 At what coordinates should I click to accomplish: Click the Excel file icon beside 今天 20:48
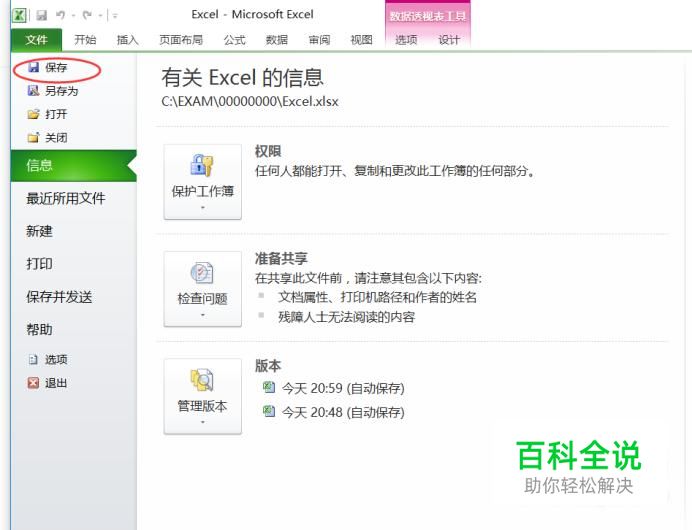point(269,411)
